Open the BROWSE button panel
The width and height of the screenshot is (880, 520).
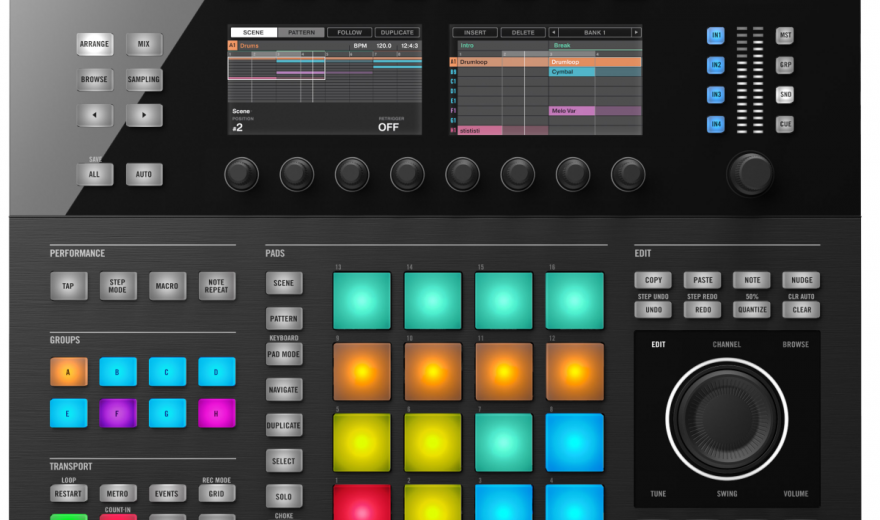[95, 80]
